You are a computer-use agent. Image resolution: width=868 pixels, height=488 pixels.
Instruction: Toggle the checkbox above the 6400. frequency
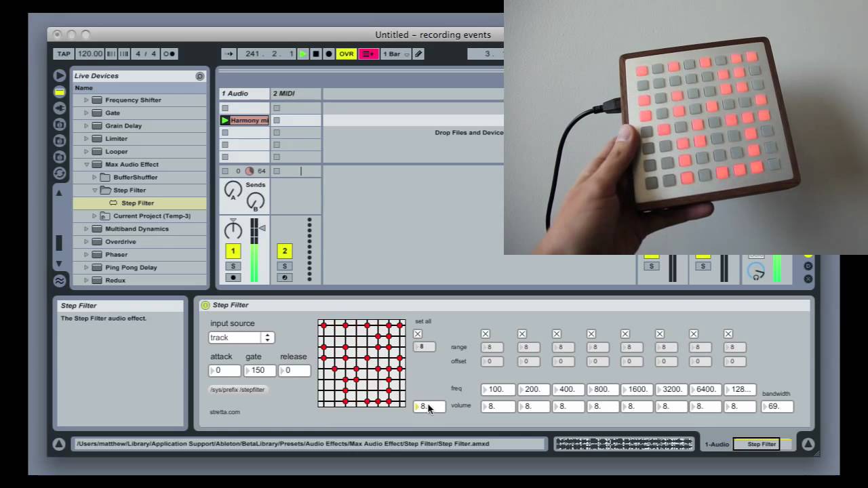(x=694, y=334)
